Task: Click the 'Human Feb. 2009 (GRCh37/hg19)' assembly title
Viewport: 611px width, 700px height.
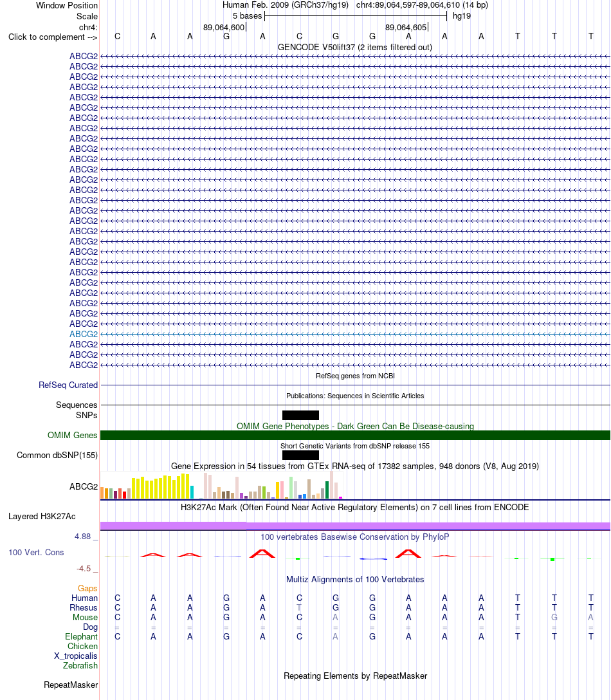Action: pos(285,5)
